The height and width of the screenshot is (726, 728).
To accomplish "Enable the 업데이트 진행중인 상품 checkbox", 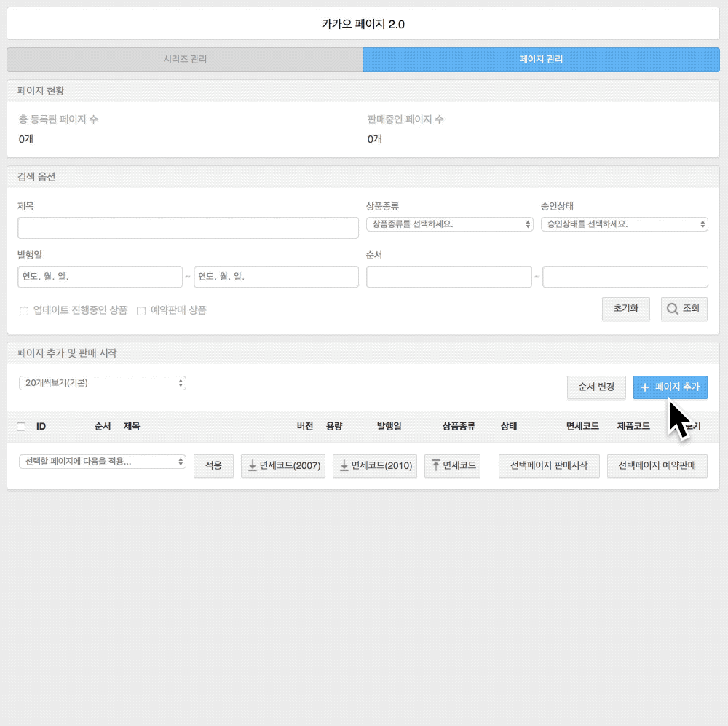I will click(24, 311).
